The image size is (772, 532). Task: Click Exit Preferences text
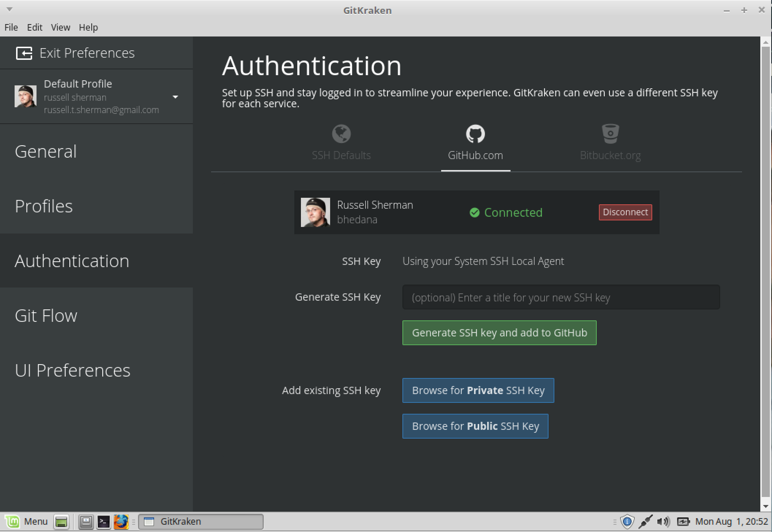pos(87,53)
